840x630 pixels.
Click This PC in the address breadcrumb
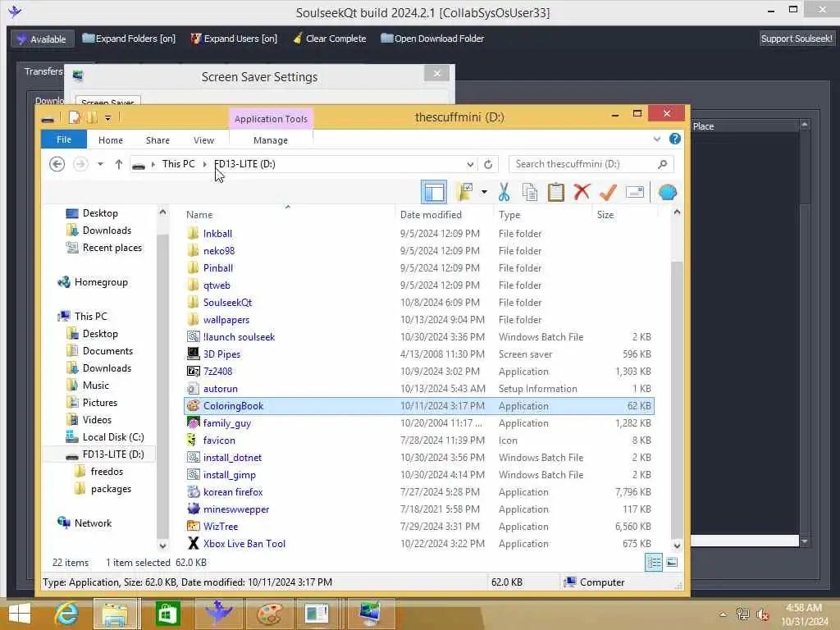pyautogui.click(x=178, y=164)
